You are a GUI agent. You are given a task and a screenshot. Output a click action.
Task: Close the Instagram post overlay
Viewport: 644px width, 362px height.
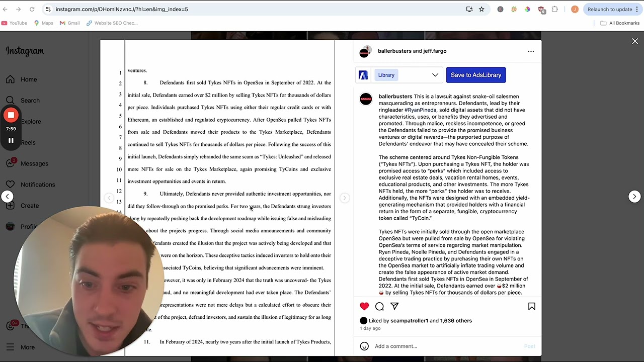pos(635,42)
